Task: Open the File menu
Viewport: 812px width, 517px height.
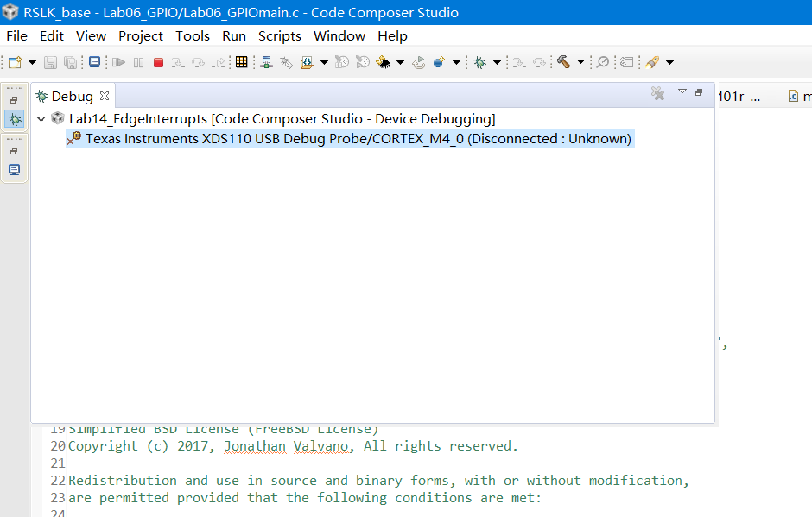Action: [17, 36]
